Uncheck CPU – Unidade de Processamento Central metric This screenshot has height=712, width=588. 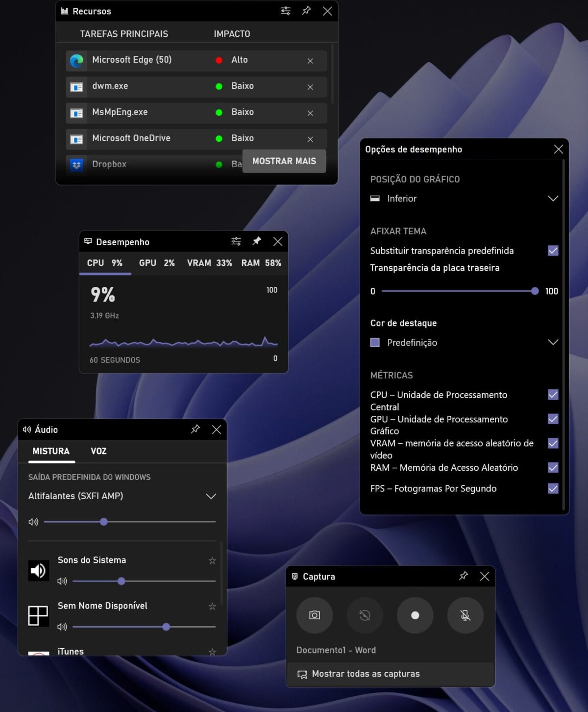point(553,395)
